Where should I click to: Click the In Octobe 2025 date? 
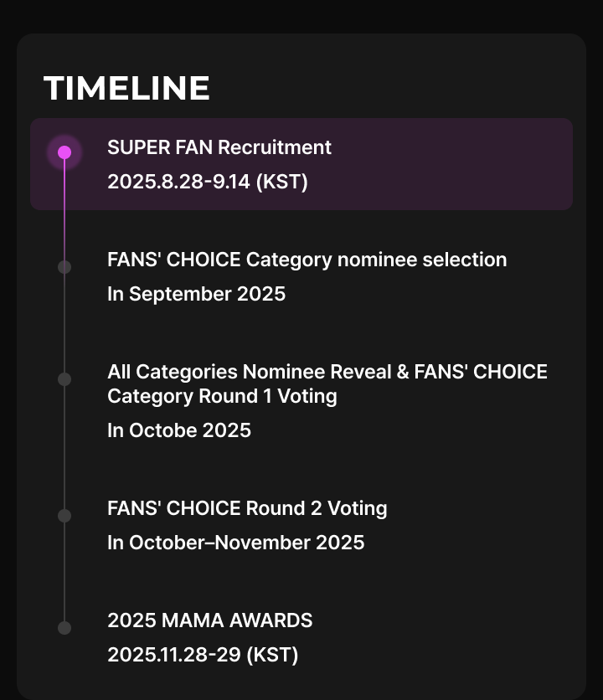click(x=179, y=430)
